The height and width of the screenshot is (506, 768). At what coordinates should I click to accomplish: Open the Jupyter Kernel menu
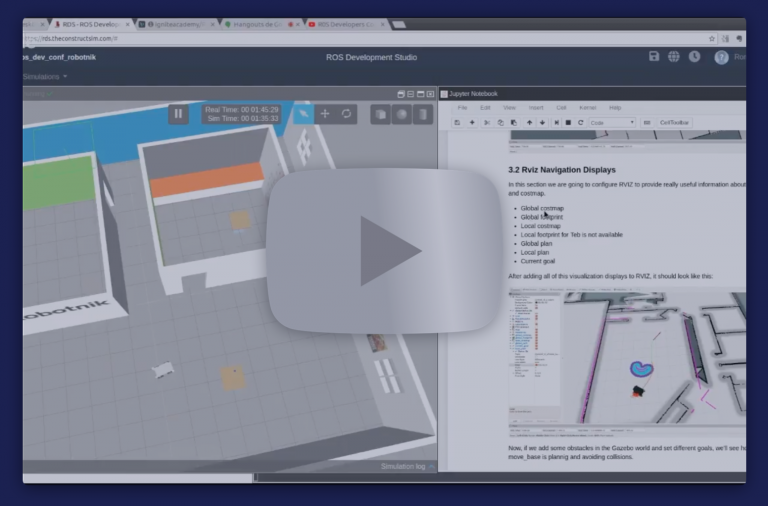[588, 107]
